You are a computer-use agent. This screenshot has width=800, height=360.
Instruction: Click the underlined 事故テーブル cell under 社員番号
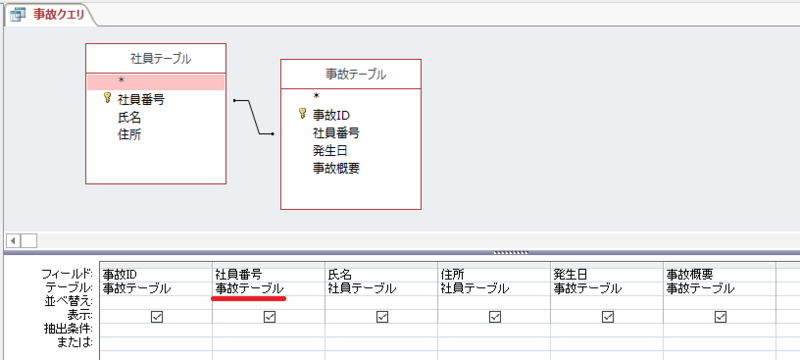pyautogui.click(x=269, y=289)
